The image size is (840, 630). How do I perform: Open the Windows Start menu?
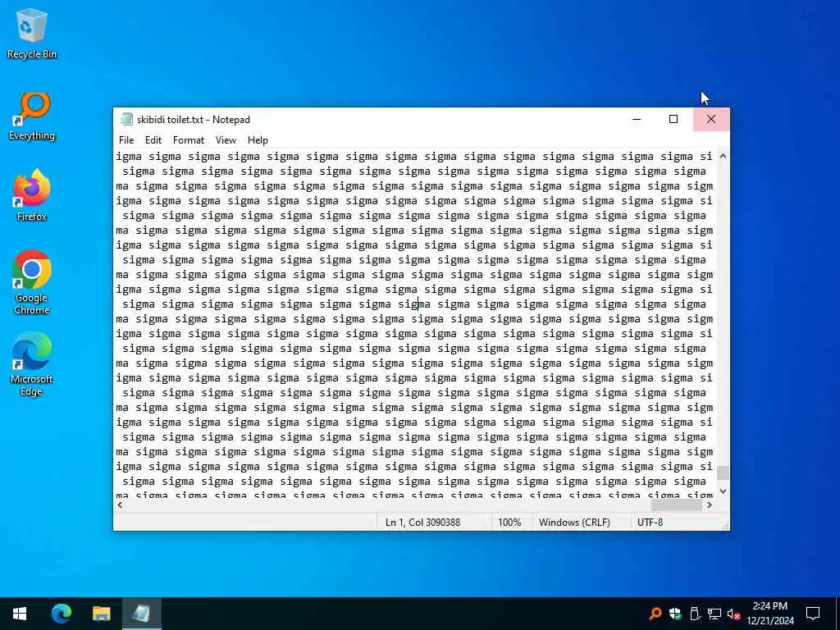(x=20, y=614)
